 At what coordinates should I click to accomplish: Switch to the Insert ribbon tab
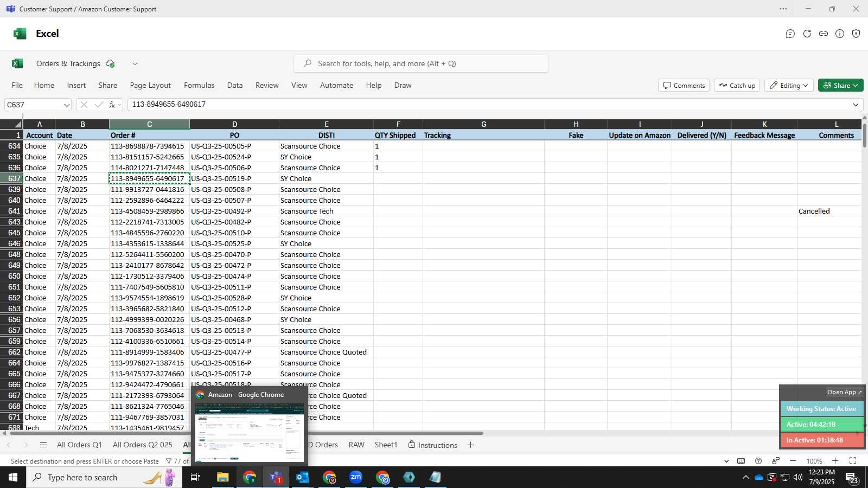click(76, 85)
